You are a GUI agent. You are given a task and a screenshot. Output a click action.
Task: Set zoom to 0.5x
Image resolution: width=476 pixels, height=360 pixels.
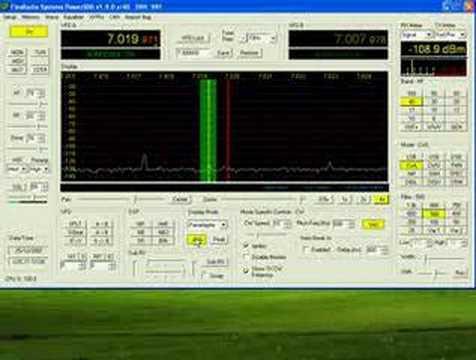pyautogui.click(x=323, y=199)
